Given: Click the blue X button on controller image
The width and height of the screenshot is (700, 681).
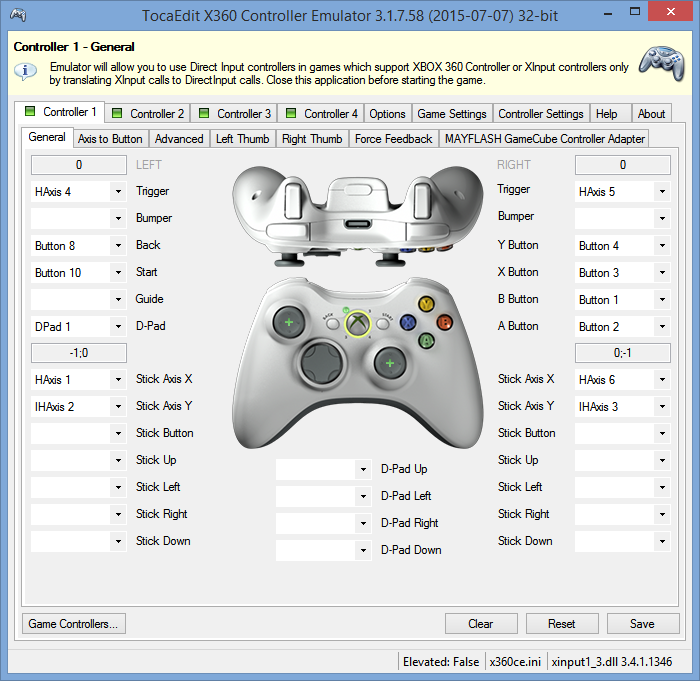Looking at the screenshot, I should [408, 322].
